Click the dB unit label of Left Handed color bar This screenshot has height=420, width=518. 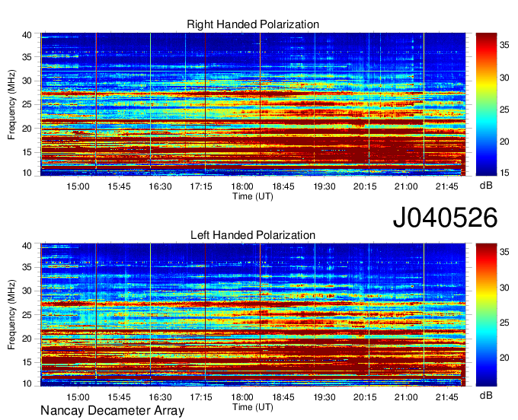point(486,395)
